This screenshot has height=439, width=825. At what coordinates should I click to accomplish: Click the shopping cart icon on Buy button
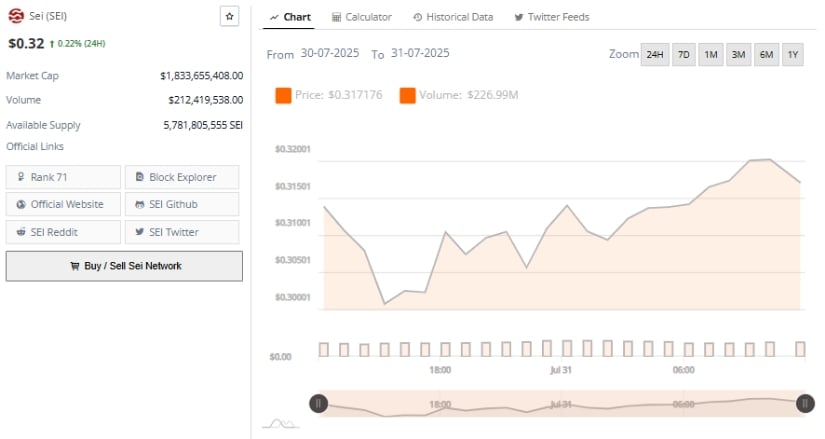pyautogui.click(x=75, y=266)
